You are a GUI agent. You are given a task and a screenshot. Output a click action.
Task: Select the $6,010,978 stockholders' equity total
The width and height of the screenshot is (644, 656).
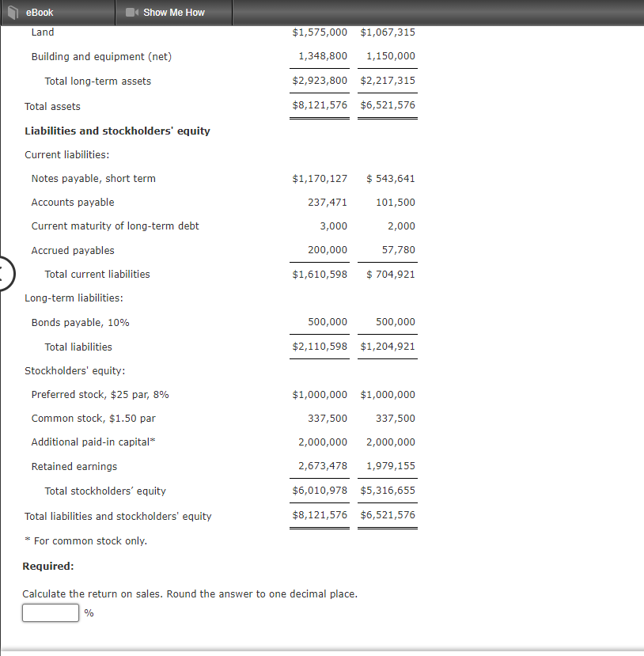(319, 490)
